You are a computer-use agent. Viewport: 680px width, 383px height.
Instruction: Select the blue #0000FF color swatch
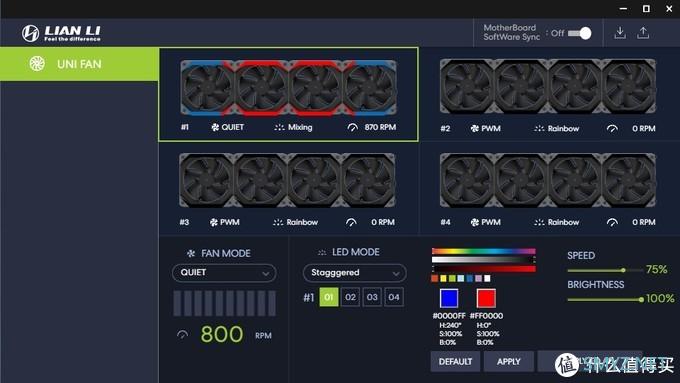coord(449,298)
